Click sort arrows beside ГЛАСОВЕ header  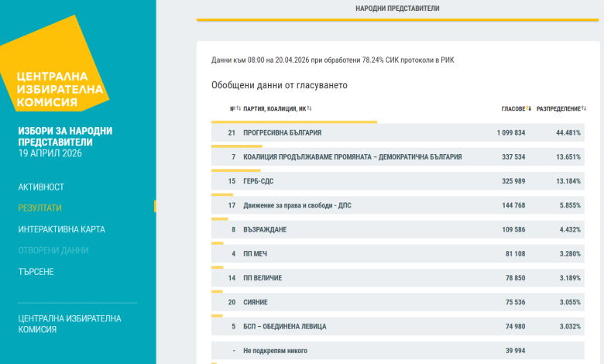[x=529, y=108]
